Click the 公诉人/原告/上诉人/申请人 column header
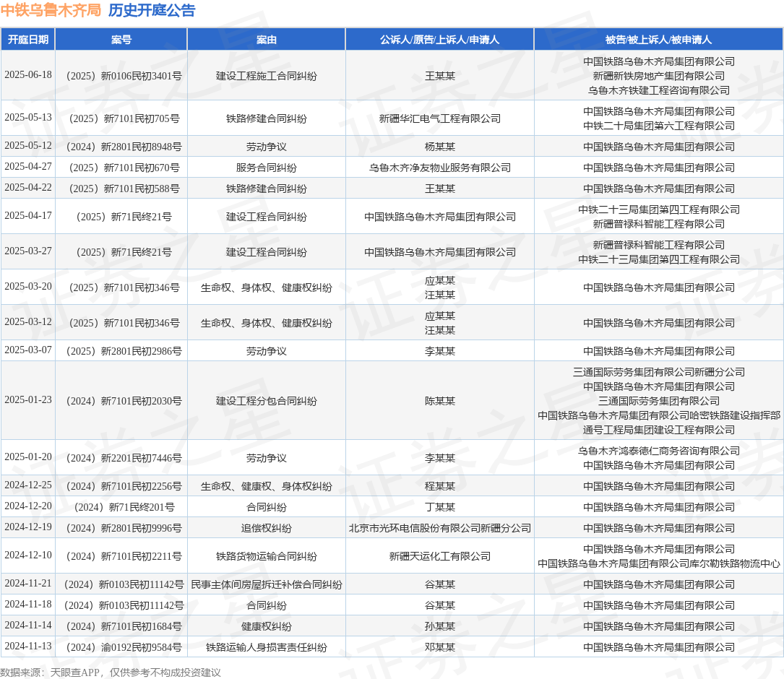This screenshot has width=784, height=679. point(439,40)
